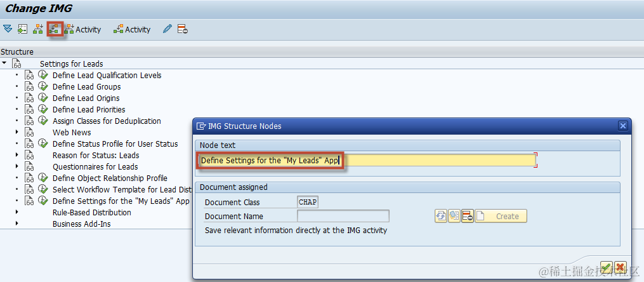Click the refresh document assignment icon in dialog
Viewport: 644px width, 282px height.
pyautogui.click(x=441, y=216)
